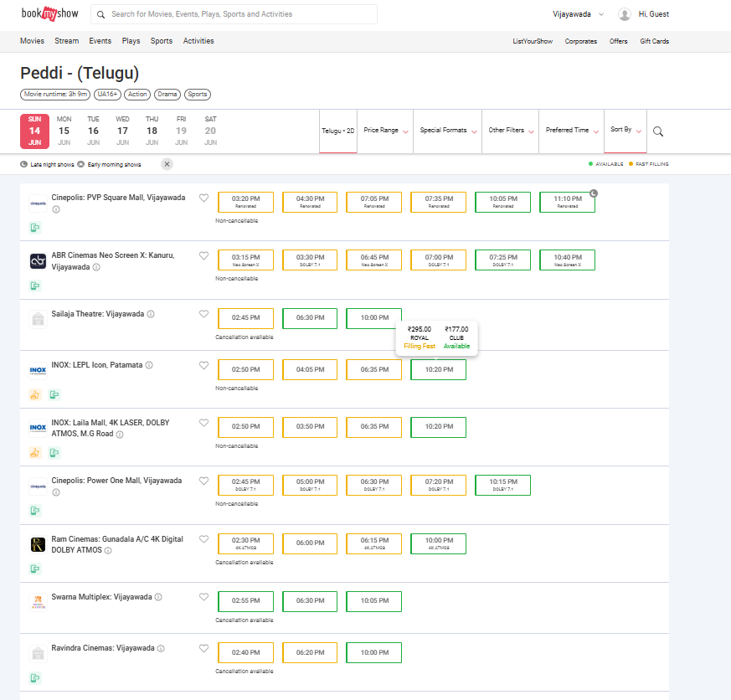
Task: Open the showtimes search magnifier beside Sort By
Action: [x=658, y=131]
